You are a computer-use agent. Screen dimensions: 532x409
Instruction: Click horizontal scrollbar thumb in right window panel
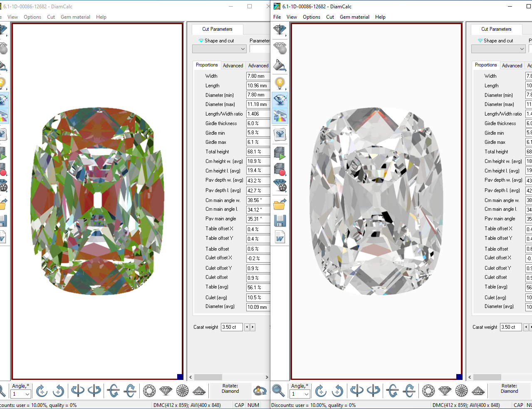[x=487, y=377]
